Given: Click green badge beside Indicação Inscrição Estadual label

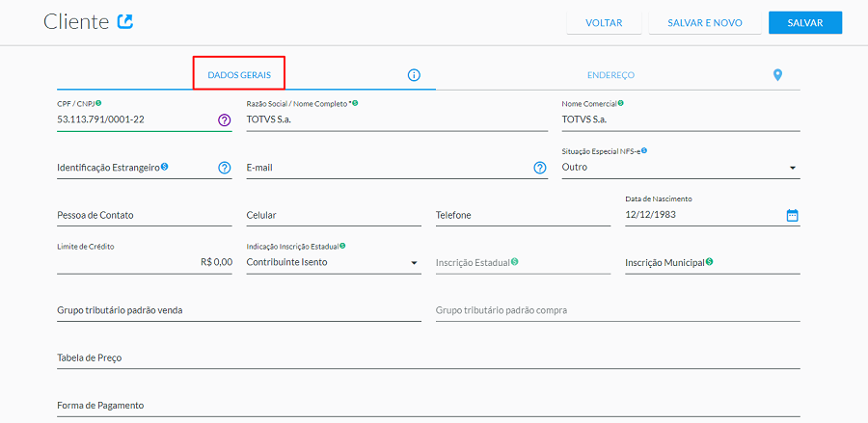Looking at the screenshot, I should (342, 246).
